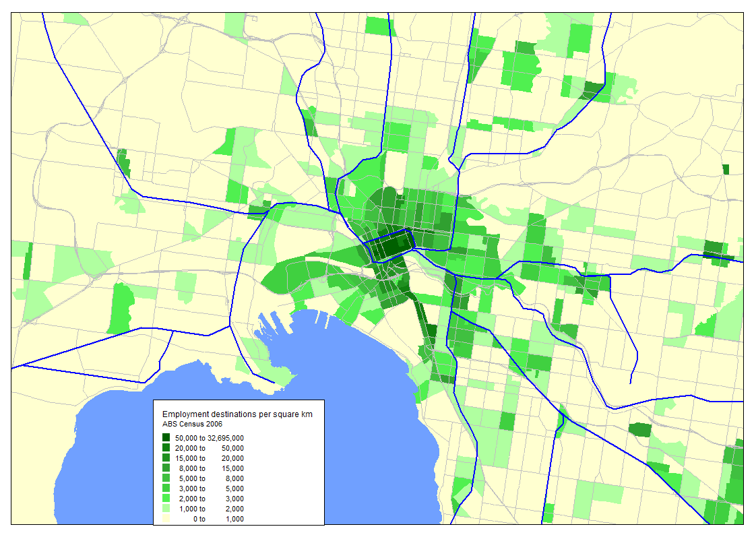
Task: Click the legend title 'Employment destinations per square km'
Action: (x=237, y=414)
